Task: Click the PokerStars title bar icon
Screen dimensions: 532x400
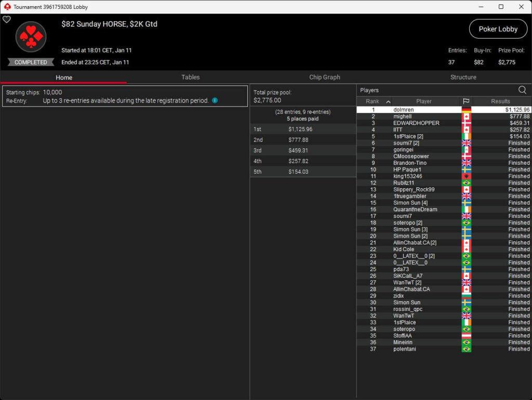Action: (x=7, y=7)
